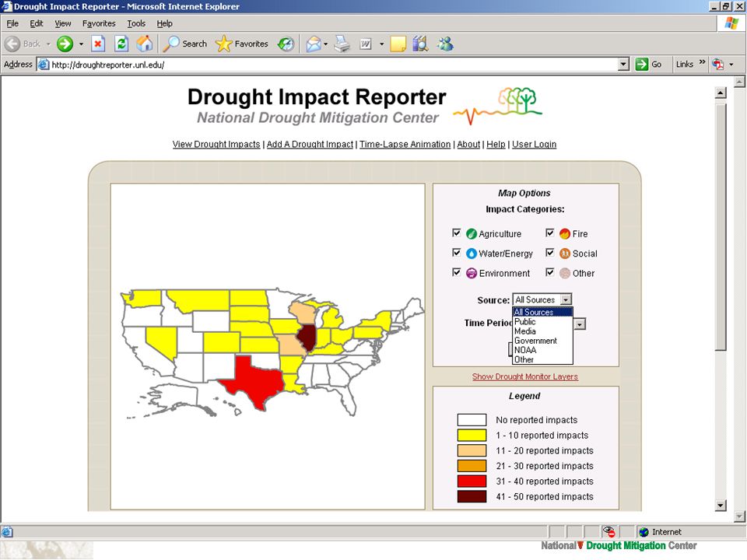Click the History clock icon
The image size is (747, 560).
click(286, 44)
